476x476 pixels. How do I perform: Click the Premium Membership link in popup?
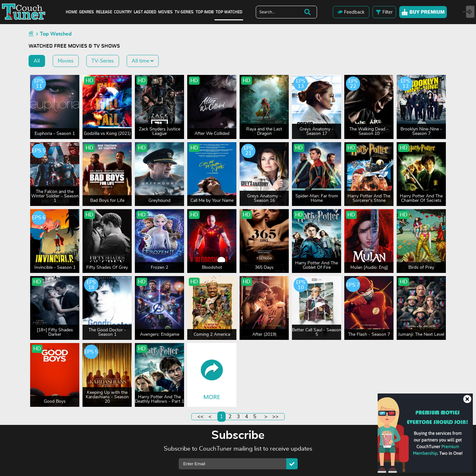point(436,450)
